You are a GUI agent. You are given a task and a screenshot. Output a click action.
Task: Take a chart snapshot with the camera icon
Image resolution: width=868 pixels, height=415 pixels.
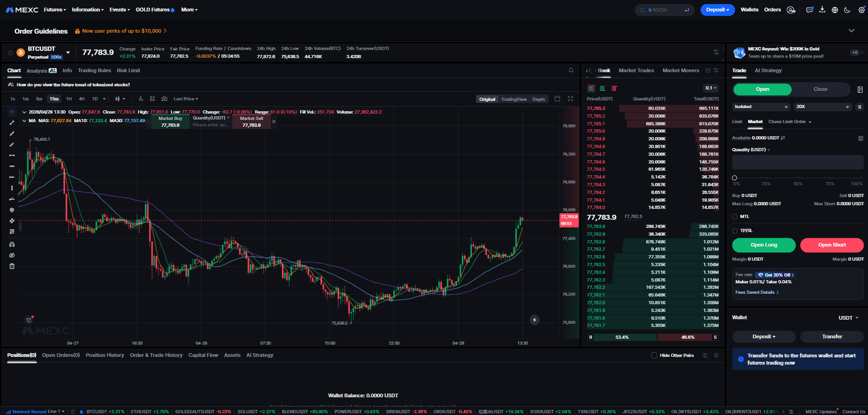pyautogui.click(x=164, y=99)
